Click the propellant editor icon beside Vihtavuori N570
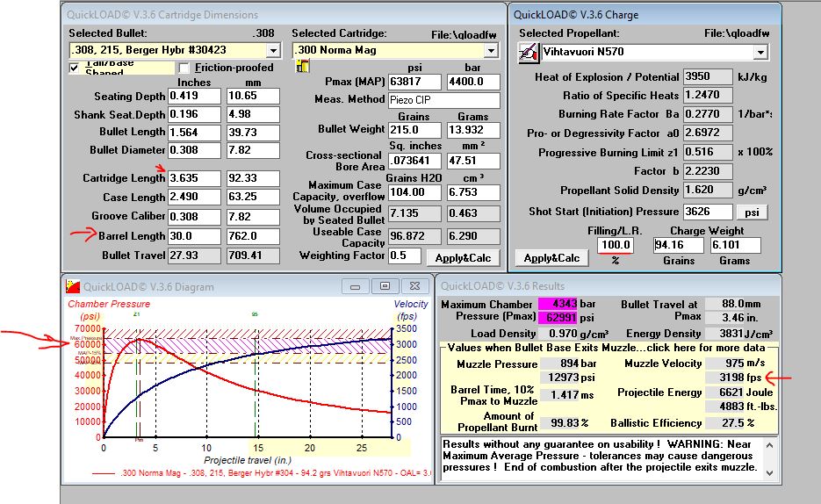 coord(528,53)
